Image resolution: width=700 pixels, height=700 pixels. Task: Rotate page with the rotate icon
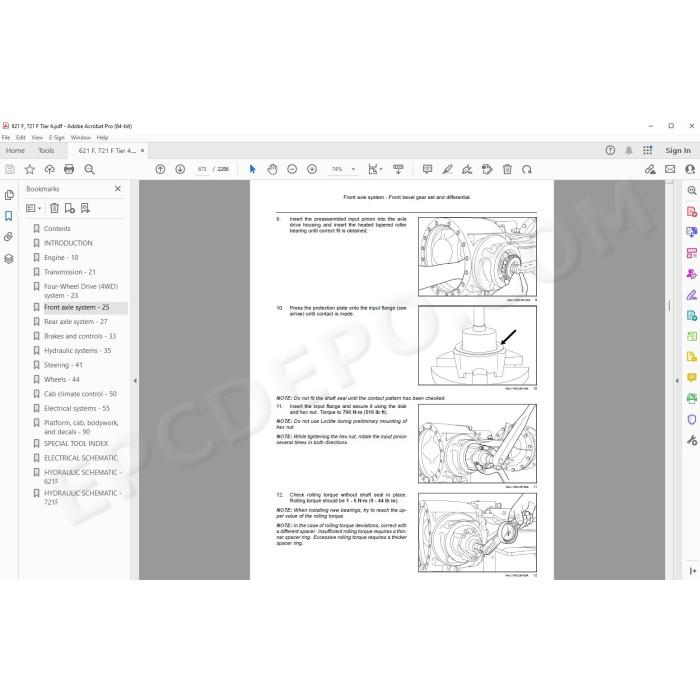[527, 169]
